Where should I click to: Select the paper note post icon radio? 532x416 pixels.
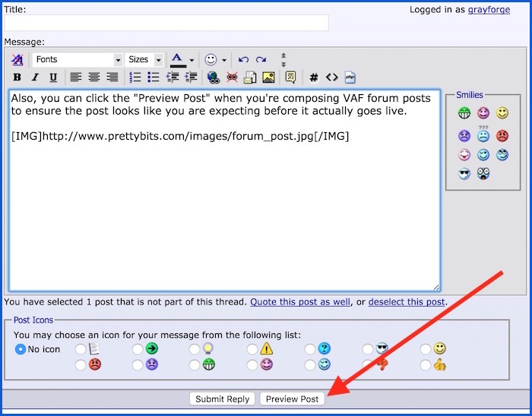pyautogui.click(x=81, y=349)
